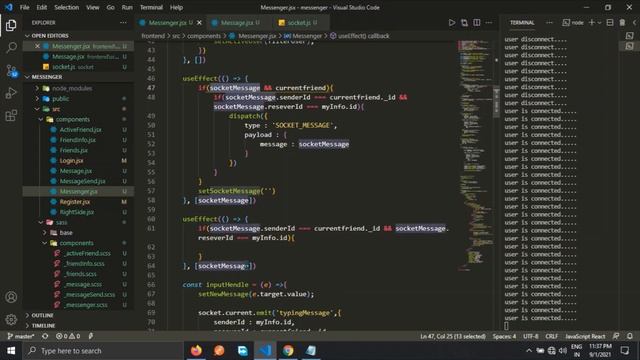
Task: Click the sync changes status bar icon
Action: click(45, 336)
